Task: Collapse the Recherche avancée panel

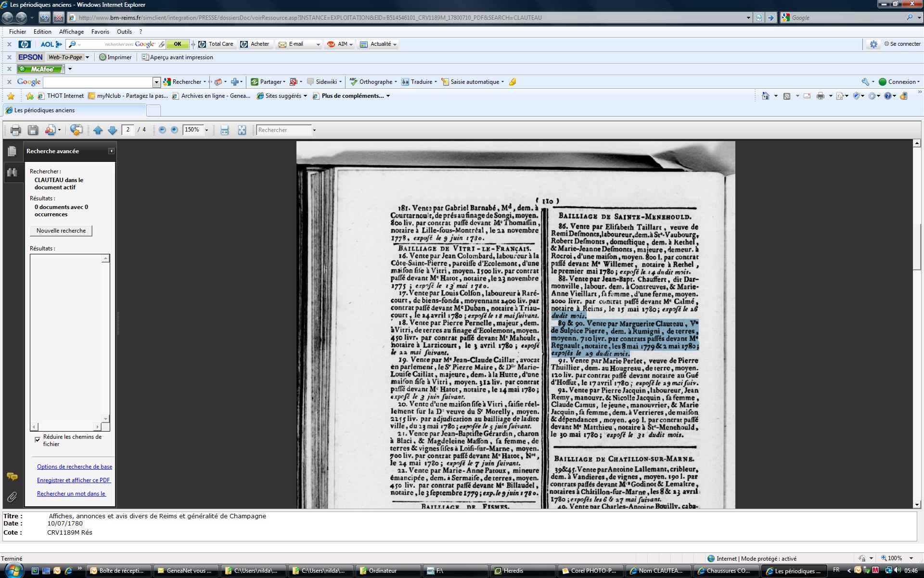Action: [111, 151]
